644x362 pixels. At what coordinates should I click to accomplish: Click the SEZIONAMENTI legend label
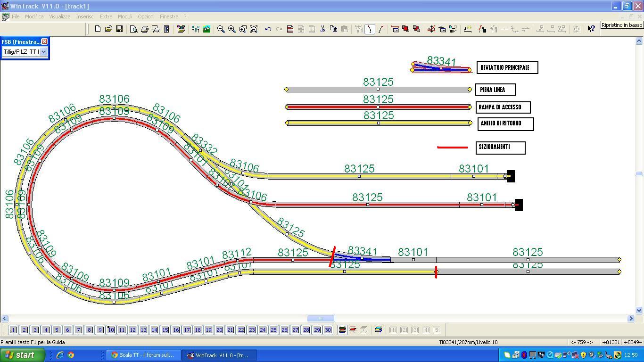[500, 148]
